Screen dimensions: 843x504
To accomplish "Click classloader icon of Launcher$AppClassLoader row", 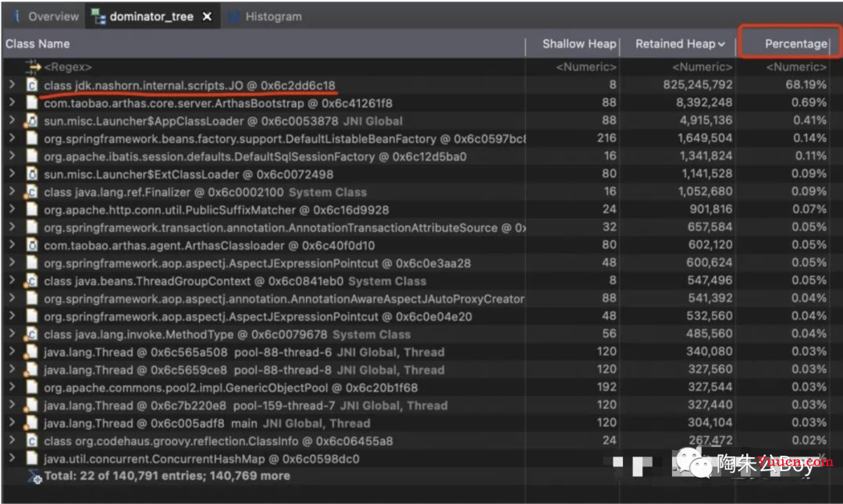I will pos(32,121).
